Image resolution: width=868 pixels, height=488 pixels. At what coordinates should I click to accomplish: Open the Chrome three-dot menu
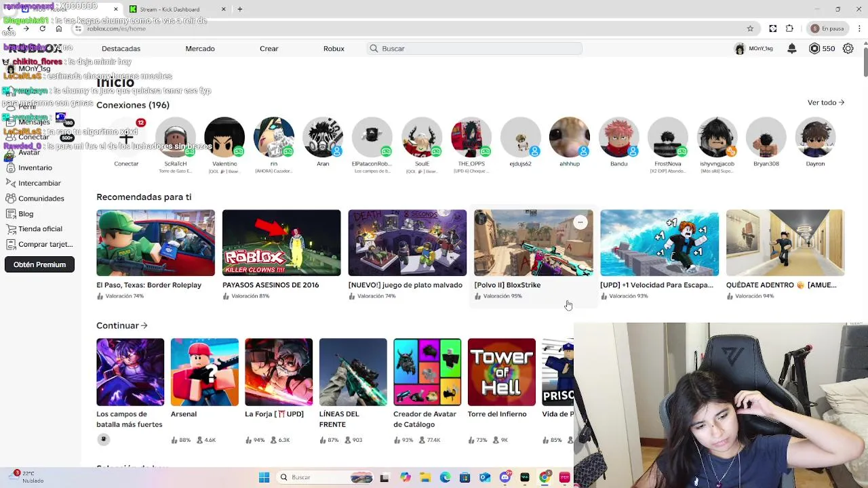pyautogui.click(x=860, y=28)
